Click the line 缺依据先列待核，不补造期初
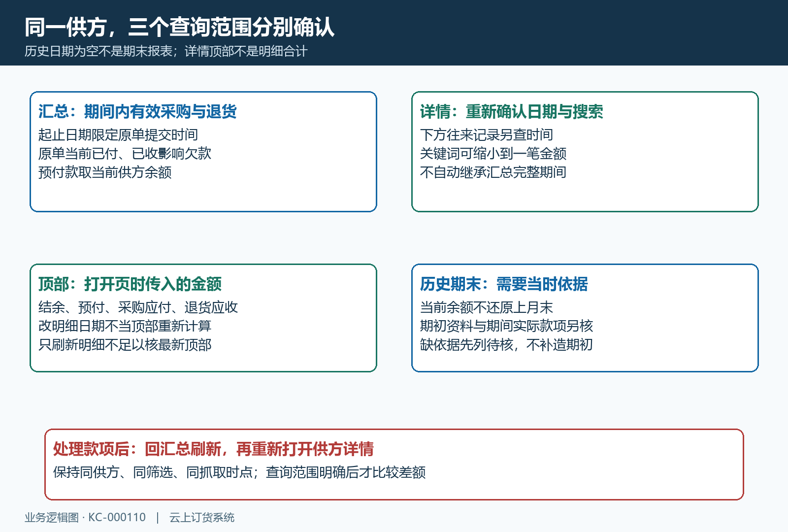The height and width of the screenshot is (532, 788). pos(506,345)
